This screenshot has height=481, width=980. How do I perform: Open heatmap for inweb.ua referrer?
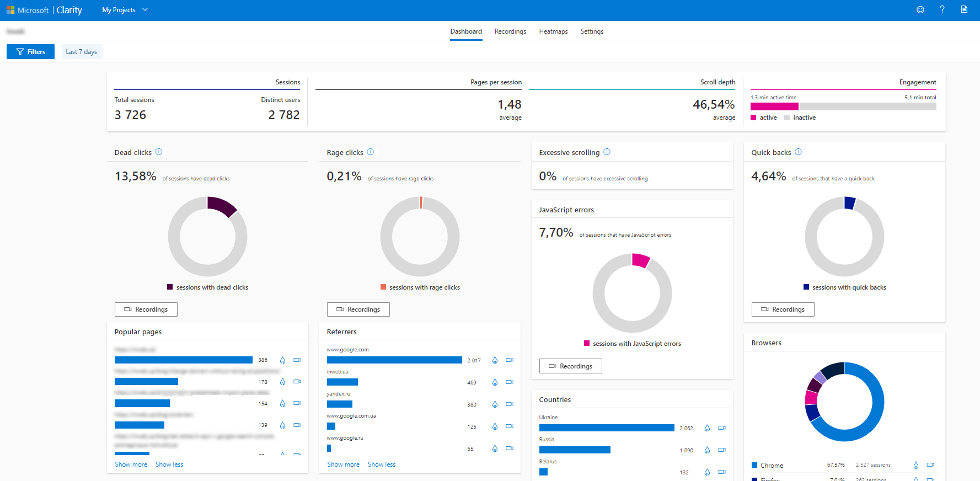tap(495, 382)
